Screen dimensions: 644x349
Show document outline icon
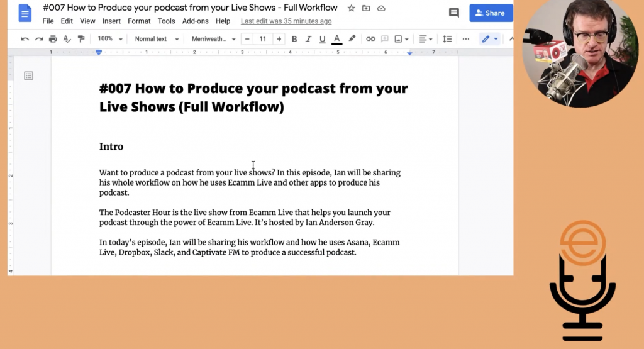(x=28, y=76)
